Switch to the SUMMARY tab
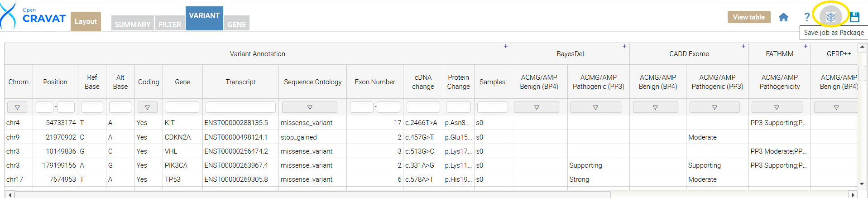The width and height of the screenshot is (868, 198). 132,24
